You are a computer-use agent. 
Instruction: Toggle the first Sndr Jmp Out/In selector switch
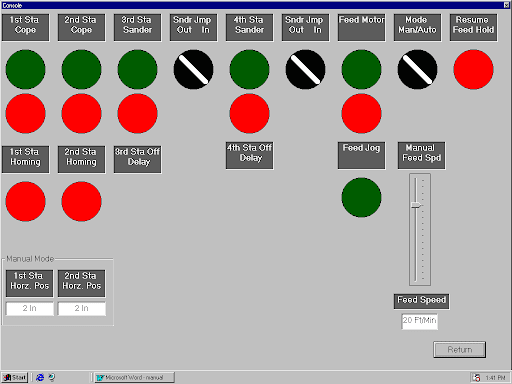193,69
